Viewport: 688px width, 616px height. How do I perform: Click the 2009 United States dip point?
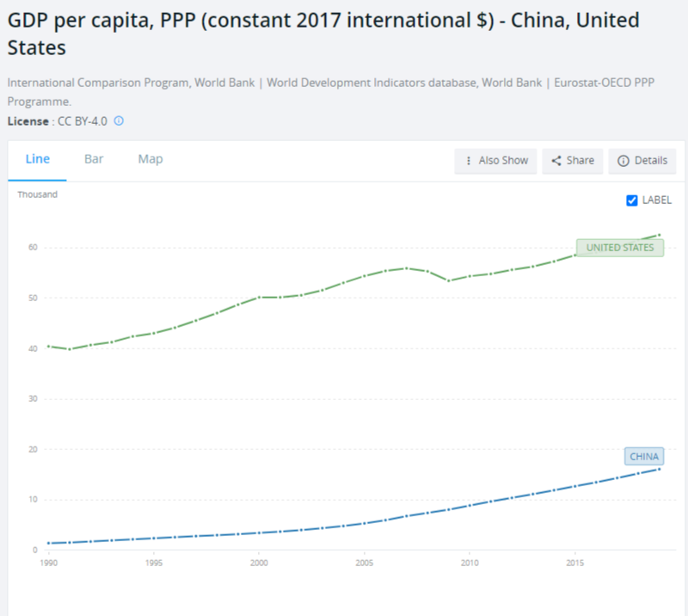click(x=448, y=280)
